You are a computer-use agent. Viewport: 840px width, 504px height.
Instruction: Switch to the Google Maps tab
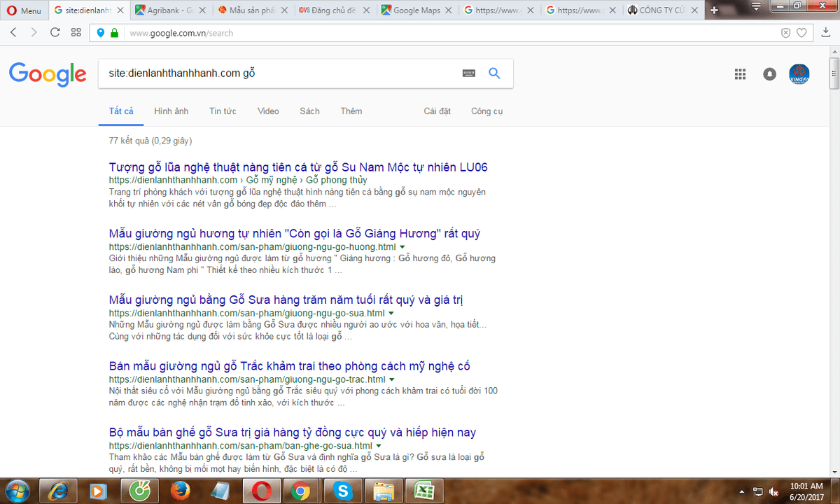tap(417, 10)
